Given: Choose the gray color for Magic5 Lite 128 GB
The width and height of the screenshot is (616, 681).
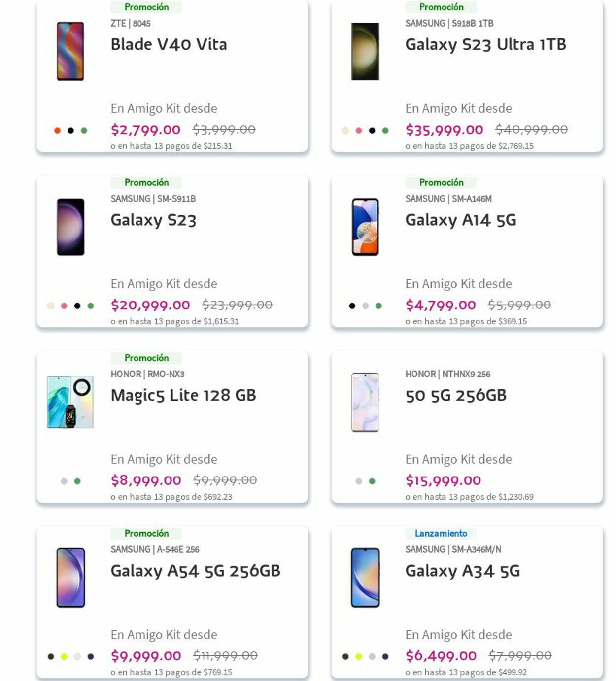Looking at the screenshot, I should click(64, 481).
